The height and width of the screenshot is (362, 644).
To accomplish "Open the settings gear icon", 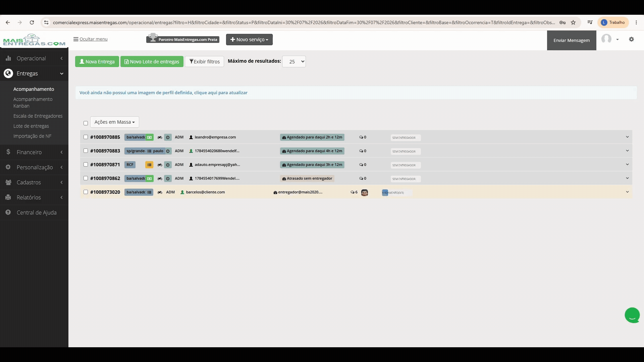I will pos(631,40).
